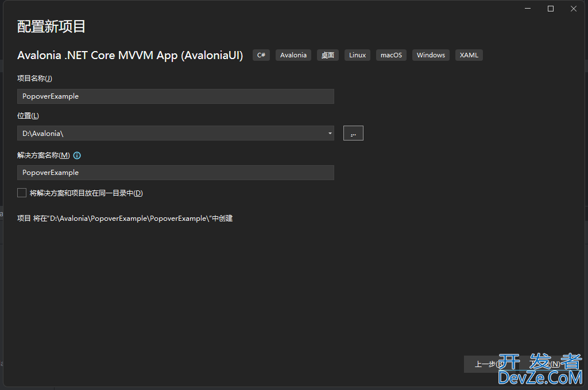Click the Avalonia .NET Core MVVM App title

click(x=130, y=56)
